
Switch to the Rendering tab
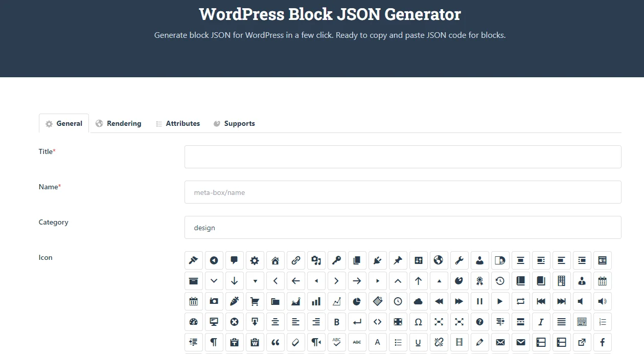pyautogui.click(x=118, y=123)
